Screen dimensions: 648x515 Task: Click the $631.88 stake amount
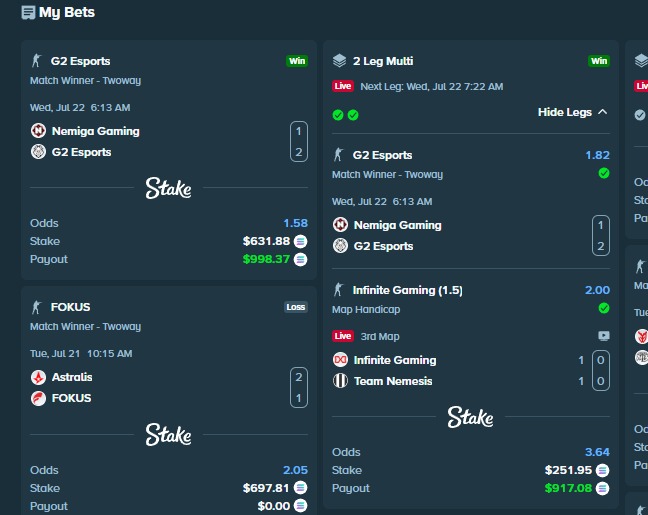click(x=266, y=241)
